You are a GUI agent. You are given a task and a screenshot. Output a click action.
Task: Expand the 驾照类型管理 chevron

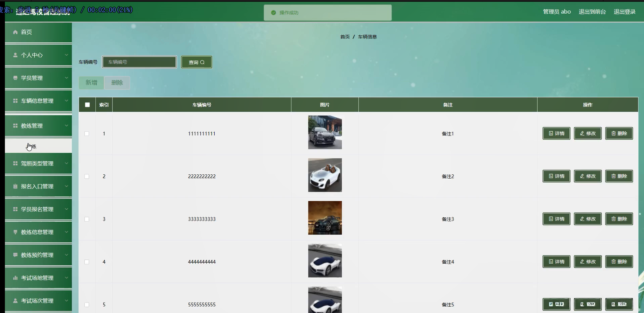[67, 164]
